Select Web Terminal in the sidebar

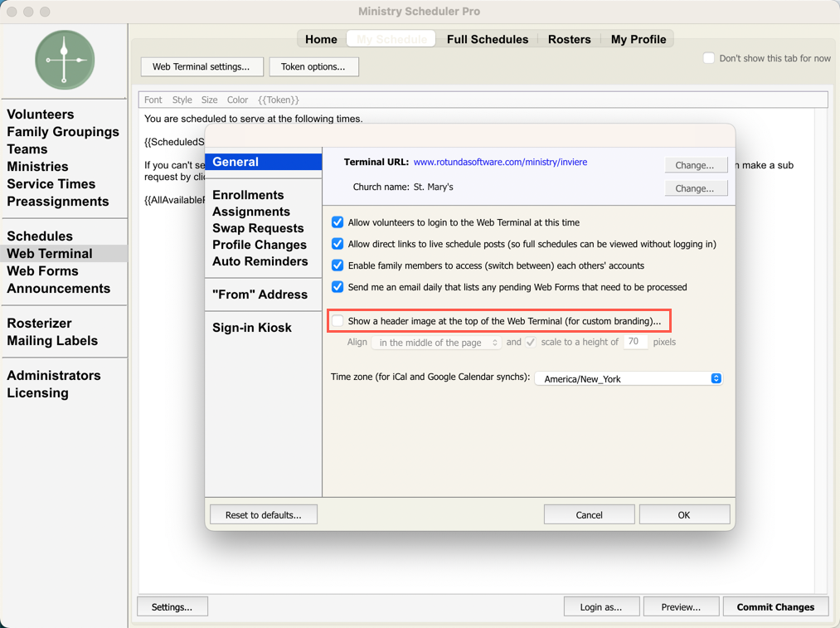click(64, 254)
